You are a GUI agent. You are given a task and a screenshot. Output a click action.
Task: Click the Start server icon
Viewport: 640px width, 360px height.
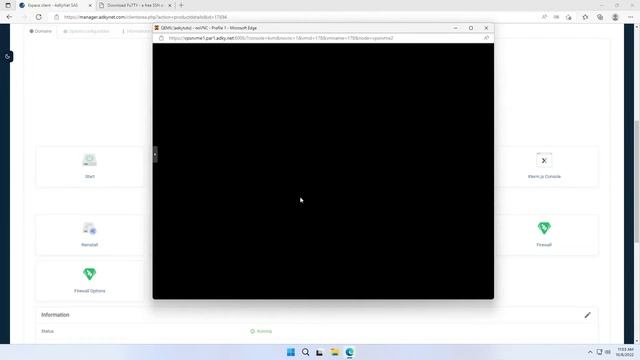89,160
